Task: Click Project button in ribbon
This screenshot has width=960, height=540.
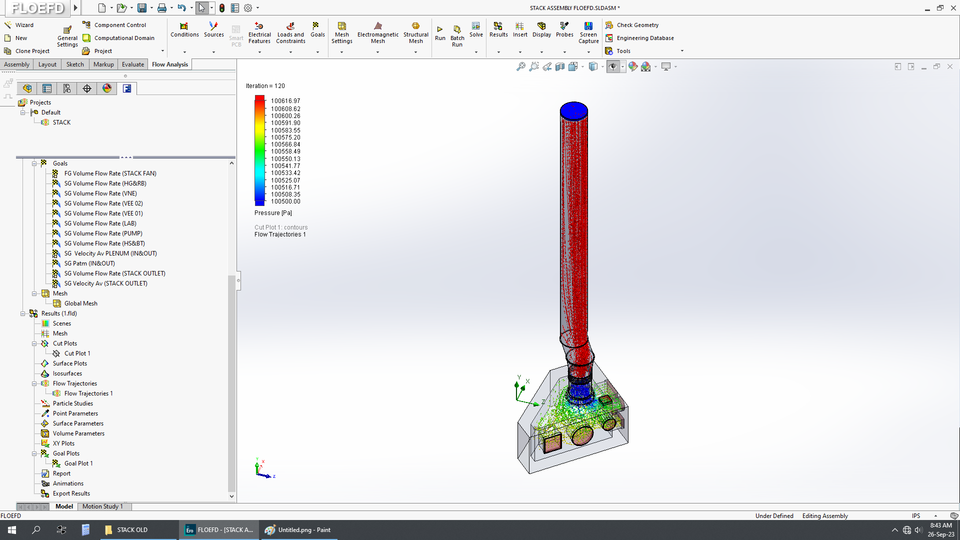Action: 98,51
